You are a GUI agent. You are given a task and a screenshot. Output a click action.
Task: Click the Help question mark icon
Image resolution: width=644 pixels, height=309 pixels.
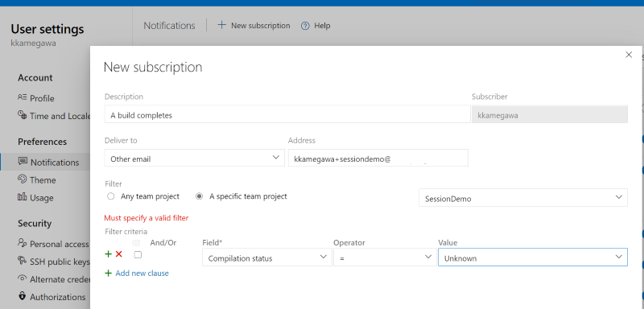(305, 26)
